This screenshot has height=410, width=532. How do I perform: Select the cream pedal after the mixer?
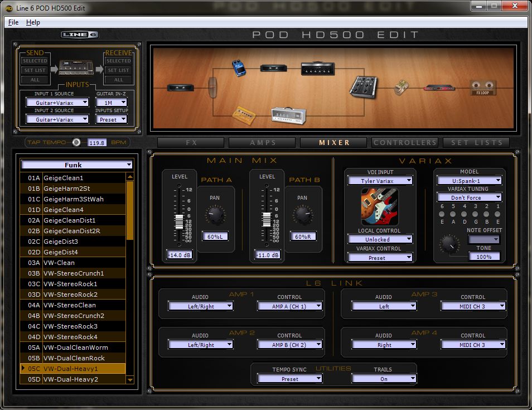[402, 87]
